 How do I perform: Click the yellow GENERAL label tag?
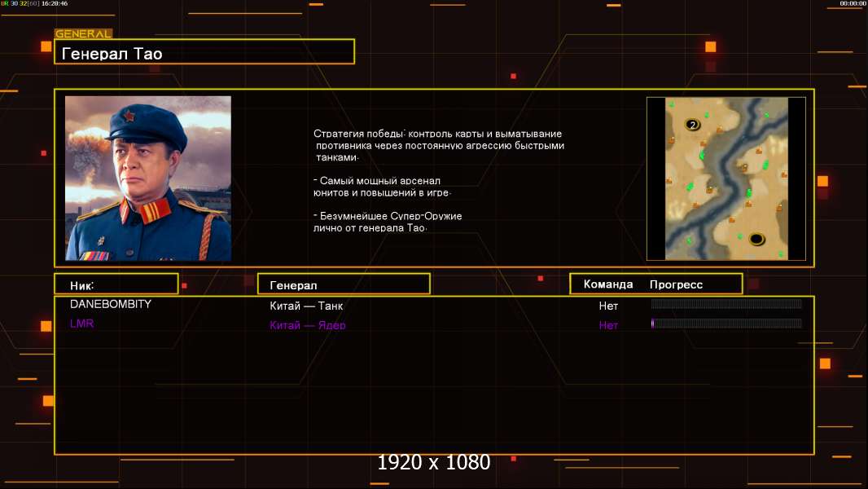[83, 33]
